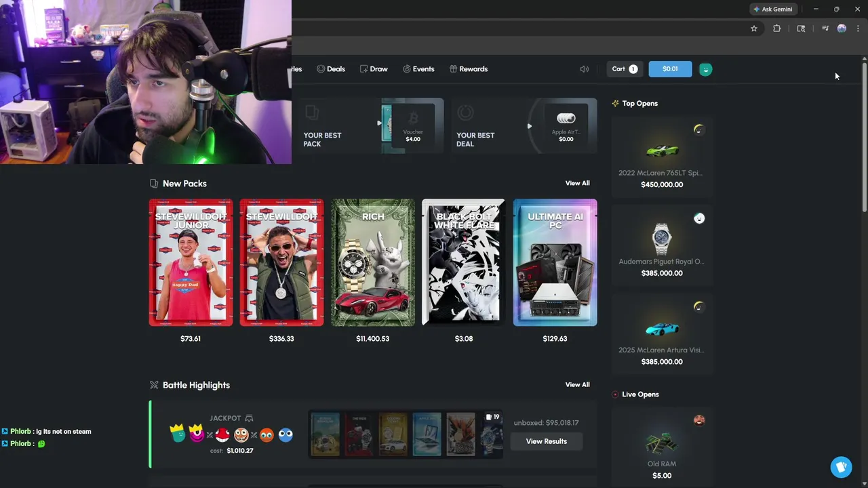Click the $129.63 pack price
The height and width of the screenshot is (488, 868).
coord(555,338)
